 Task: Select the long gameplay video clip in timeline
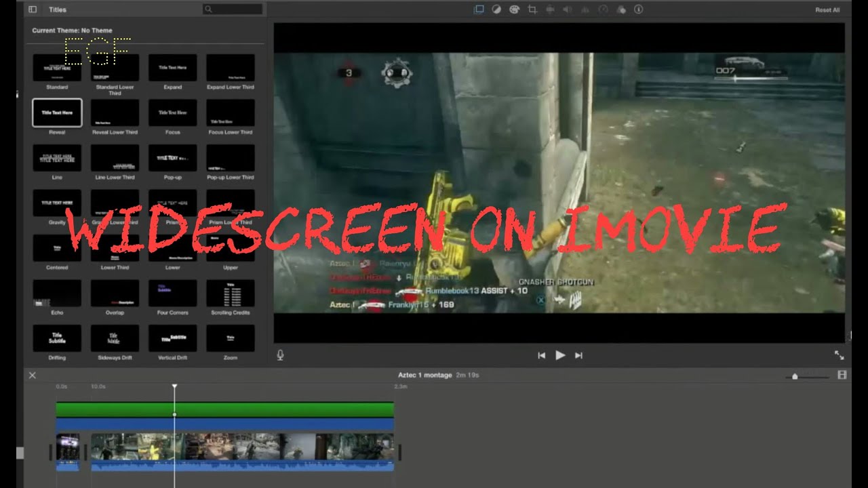(242, 452)
